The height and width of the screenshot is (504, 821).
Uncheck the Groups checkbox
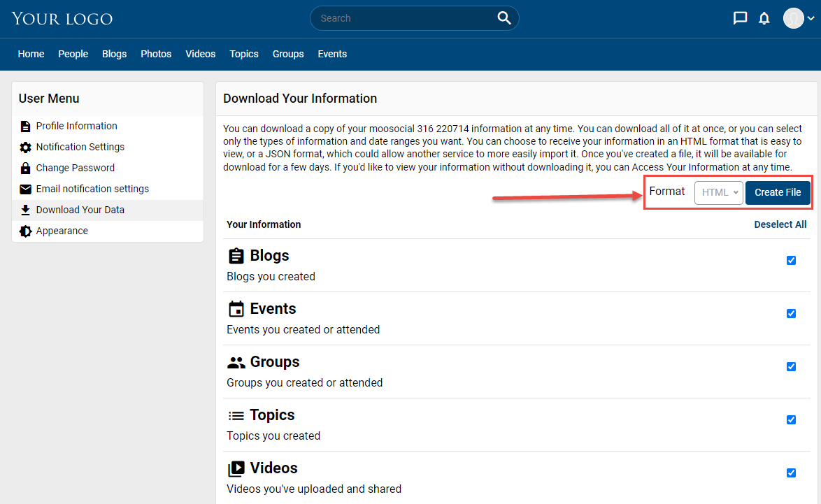click(x=791, y=367)
